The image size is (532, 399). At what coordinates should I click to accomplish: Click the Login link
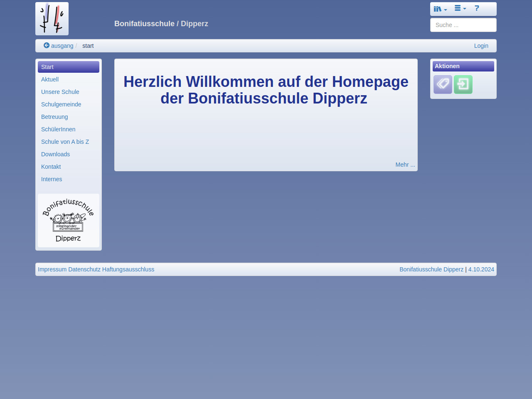click(x=481, y=46)
